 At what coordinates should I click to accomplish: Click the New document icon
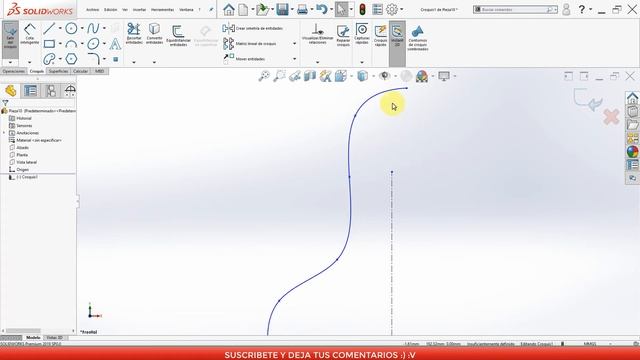[243, 9]
